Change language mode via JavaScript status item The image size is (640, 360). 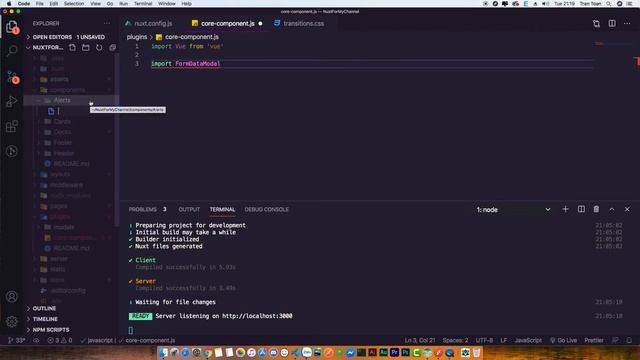click(528, 340)
